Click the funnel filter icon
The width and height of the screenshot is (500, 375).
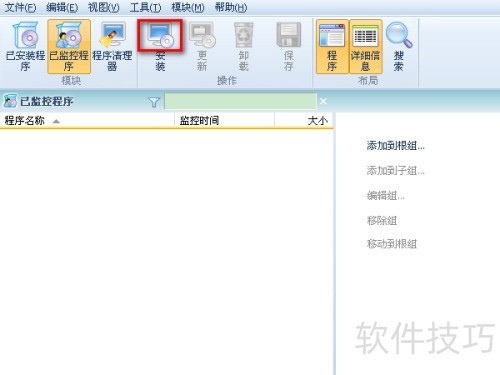(154, 102)
